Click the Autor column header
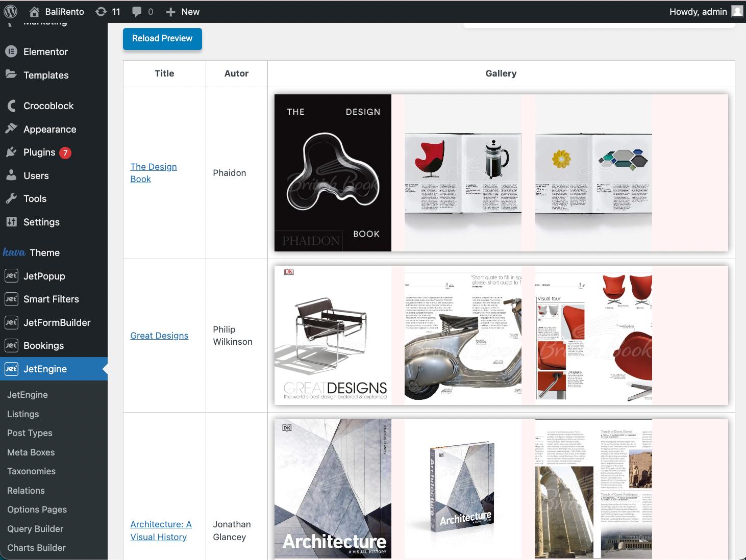Viewport: 746px width, 560px height. [x=236, y=73]
